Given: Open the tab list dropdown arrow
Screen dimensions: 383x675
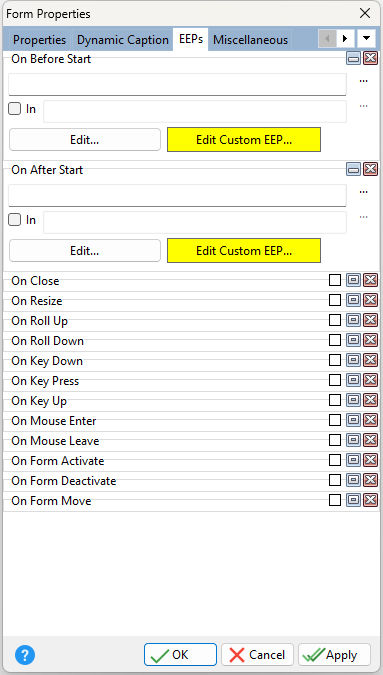Looking at the screenshot, I should point(366,39).
